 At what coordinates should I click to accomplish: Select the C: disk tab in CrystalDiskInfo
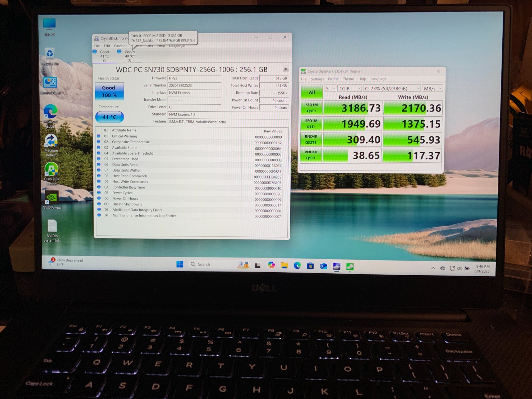104,56
